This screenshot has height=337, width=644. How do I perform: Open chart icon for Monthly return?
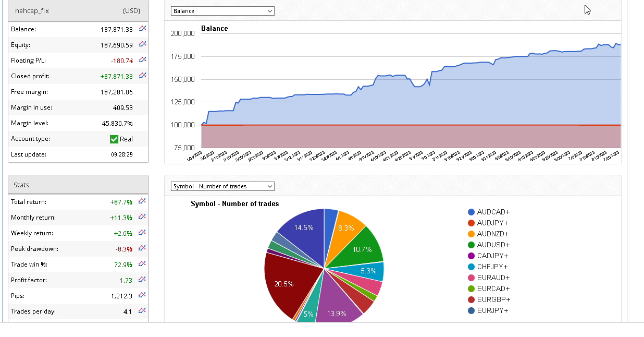pyautogui.click(x=142, y=217)
